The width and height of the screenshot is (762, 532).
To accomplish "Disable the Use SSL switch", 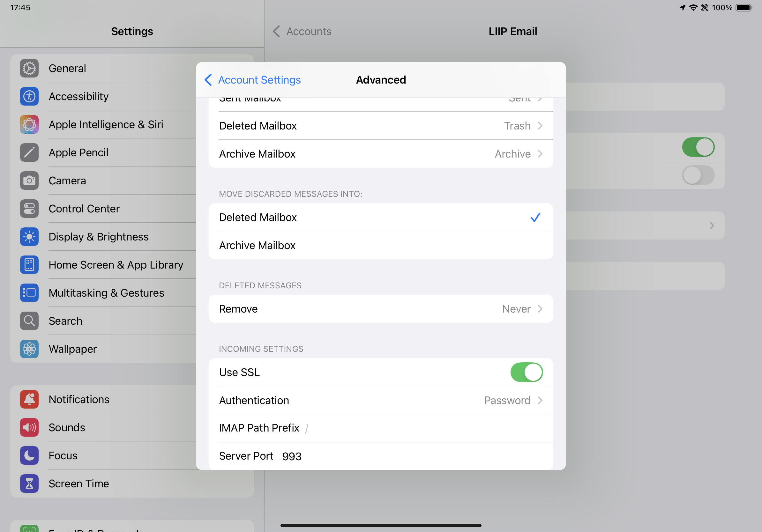I will 526,372.
